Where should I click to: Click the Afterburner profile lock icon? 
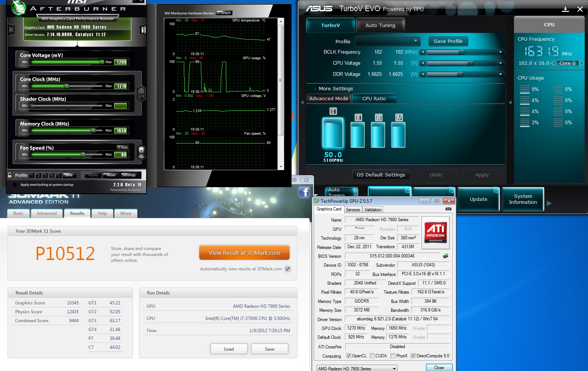point(10,175)
